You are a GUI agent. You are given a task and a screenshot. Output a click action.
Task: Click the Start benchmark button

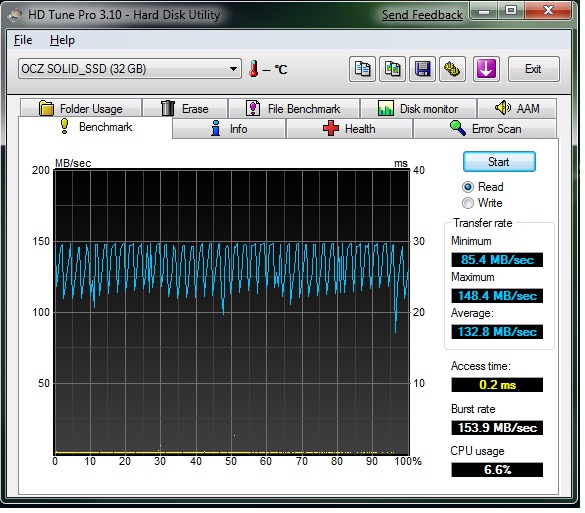point(499,162)
